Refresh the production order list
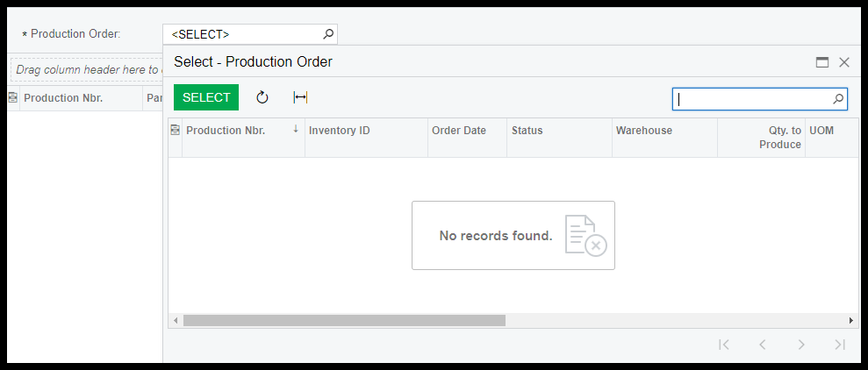The height and width of the screenshot is (370, 868). click(262, 98)
